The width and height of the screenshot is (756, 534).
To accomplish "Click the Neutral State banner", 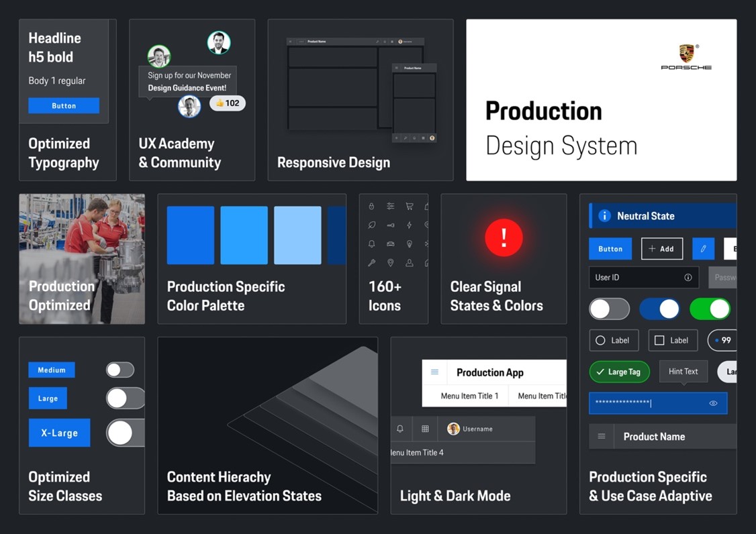I will coord(663,216).
